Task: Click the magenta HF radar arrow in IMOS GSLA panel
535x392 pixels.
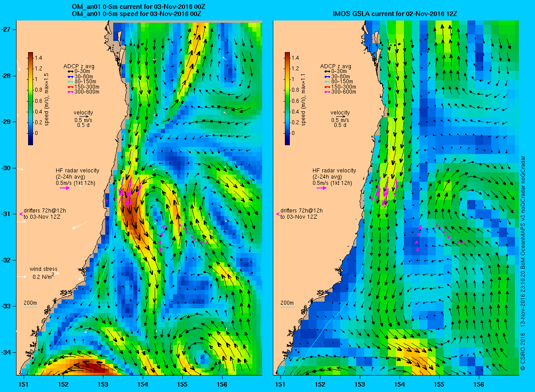Action: (321, 188)
